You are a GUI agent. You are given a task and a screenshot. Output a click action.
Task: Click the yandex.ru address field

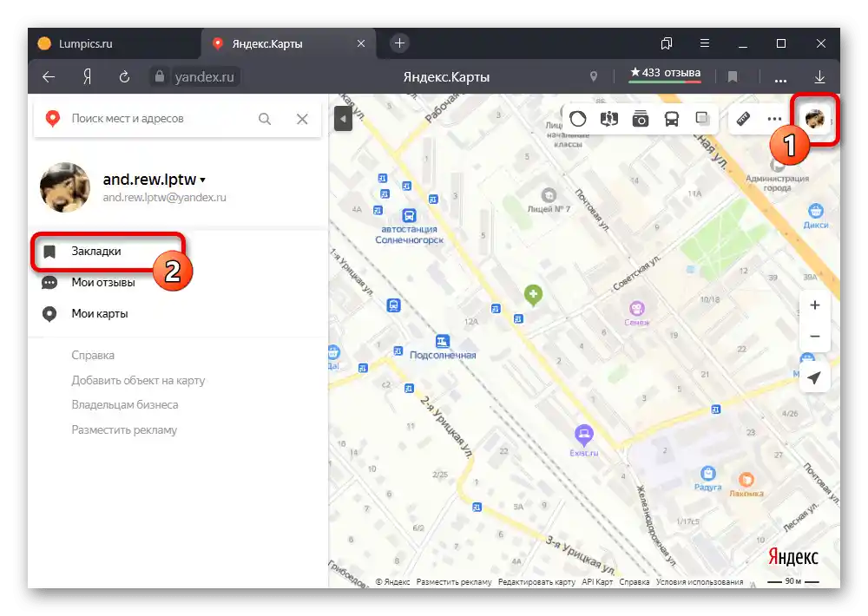204,77
